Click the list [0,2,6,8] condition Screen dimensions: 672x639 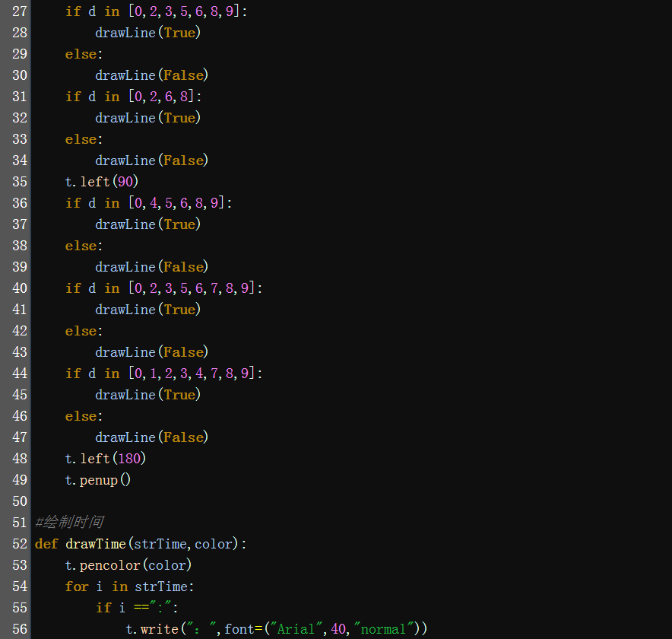coord(165,97)
